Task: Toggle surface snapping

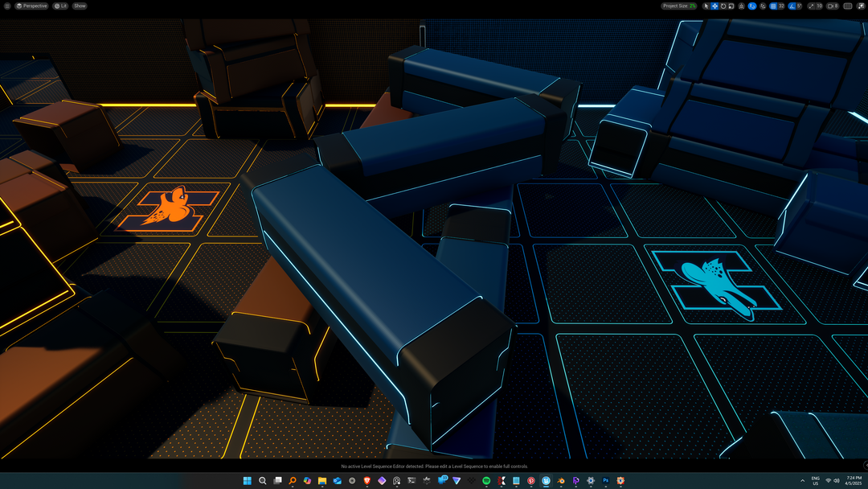Action: (752, 6)
